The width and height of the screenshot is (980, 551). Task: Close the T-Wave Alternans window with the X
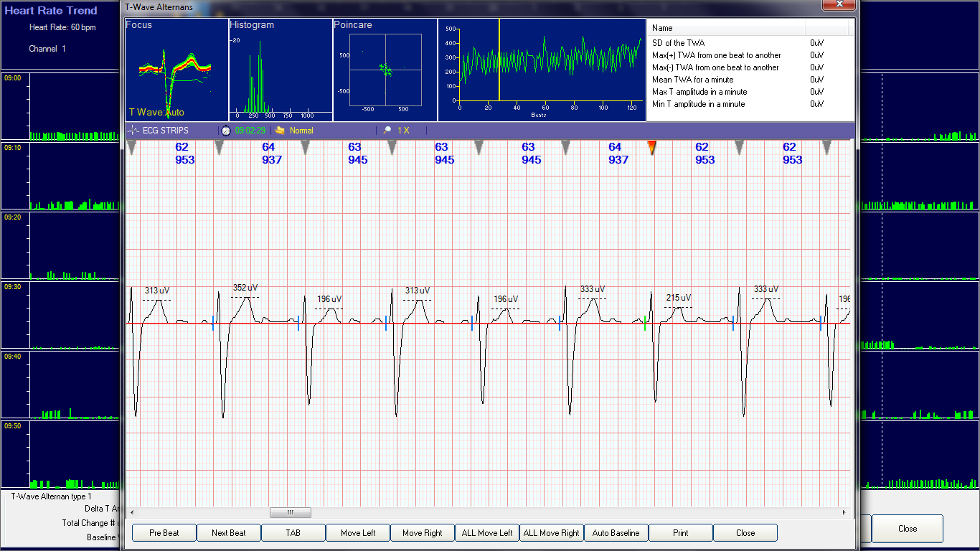(x=839, y=5)
